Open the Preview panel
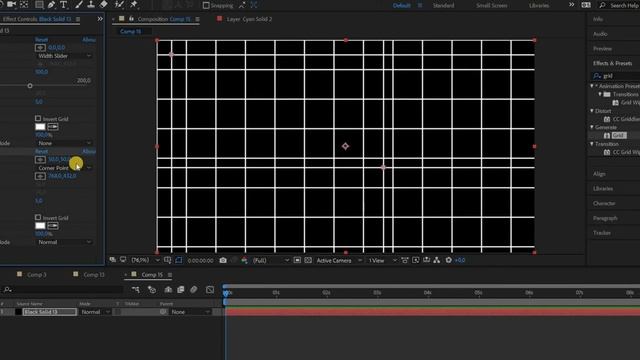Image resolution: width=640 pixels, height=360 pixels. coord(602,49)
